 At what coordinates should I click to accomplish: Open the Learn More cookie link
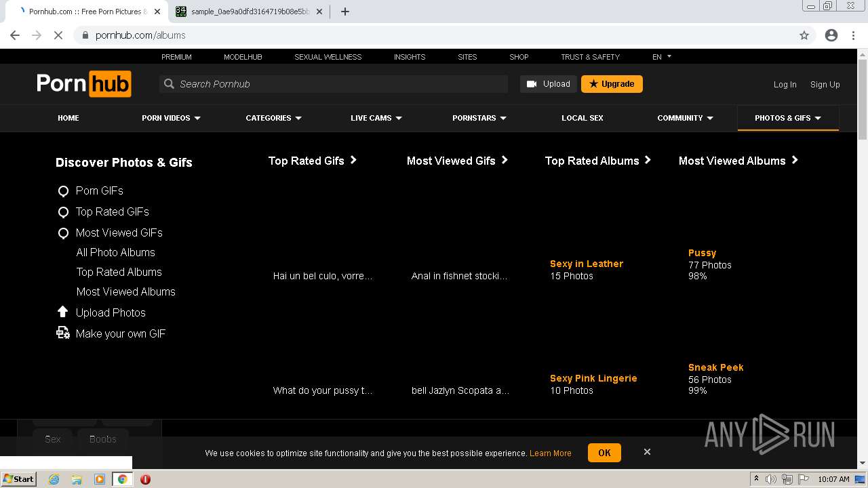pos(550,453)
